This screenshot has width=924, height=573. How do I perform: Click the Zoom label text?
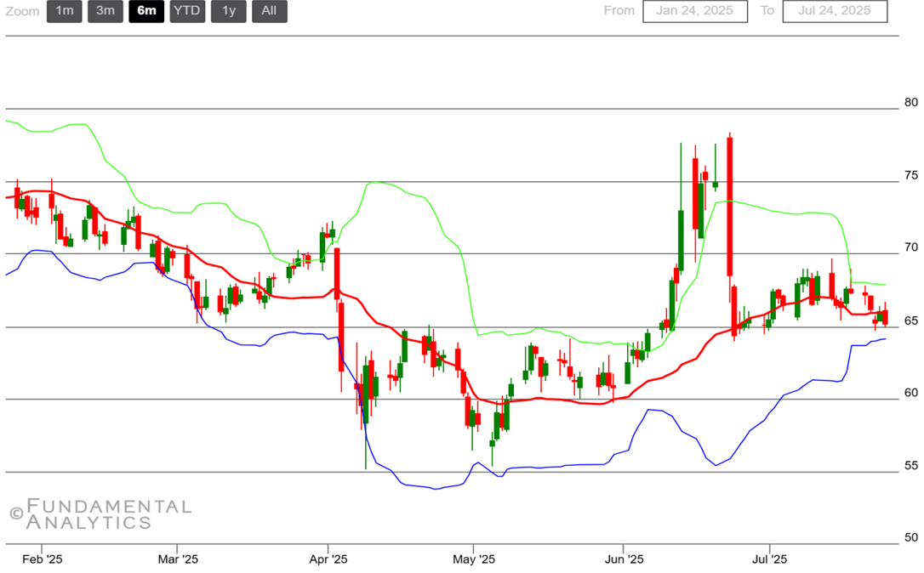[22, 11]
